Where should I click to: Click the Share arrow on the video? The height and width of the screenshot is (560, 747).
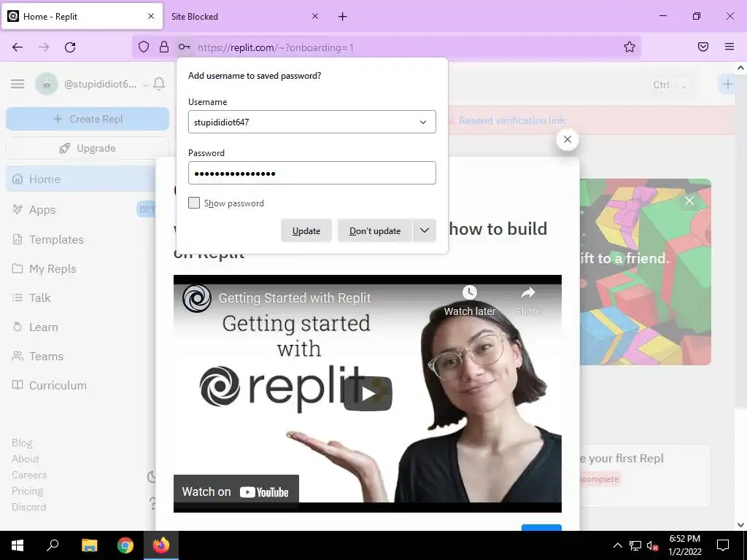(528, 293)
